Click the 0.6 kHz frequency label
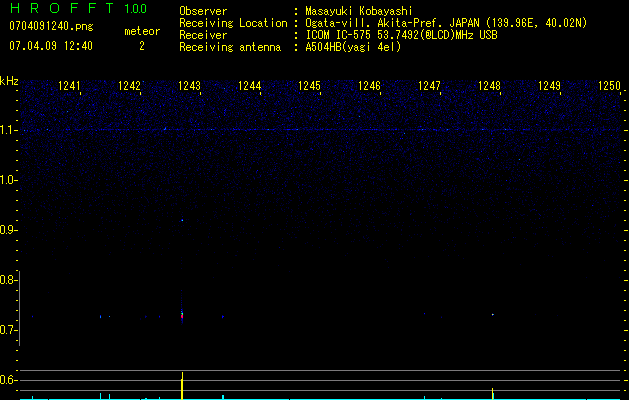 pos(7,380)
